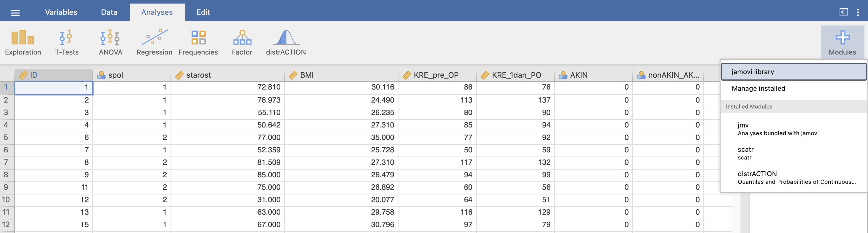Viewport: 868px width, 233px height.
Task: Click KRE_1dan_PO value 76
Action: click(x=515, y=87)
